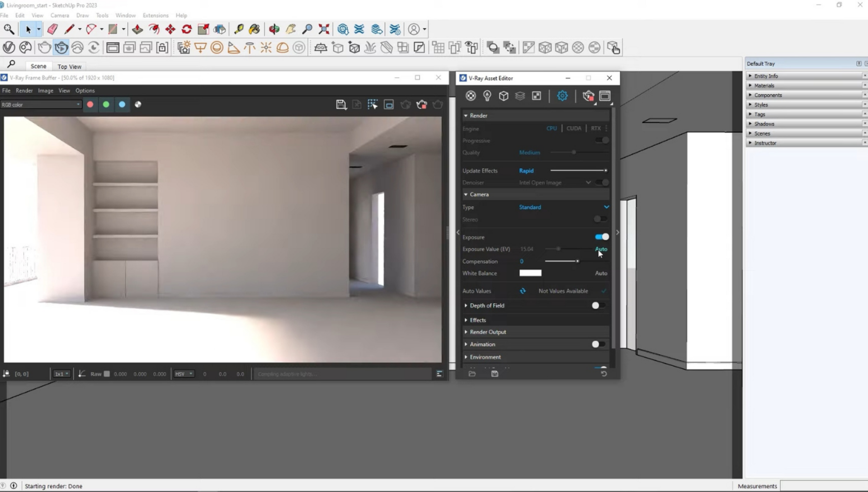Click the render output save icon
This screenshot has width=868, height=492.
(x=495, y=373)
